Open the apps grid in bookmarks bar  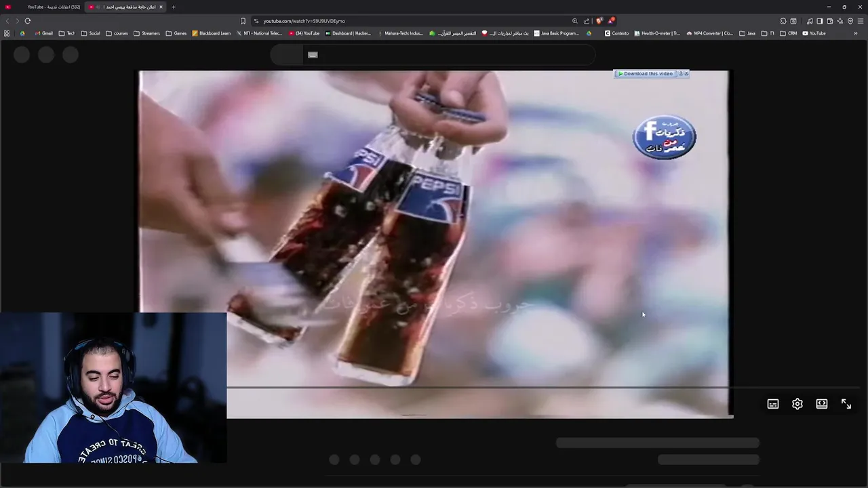click(x=7, y=33)
